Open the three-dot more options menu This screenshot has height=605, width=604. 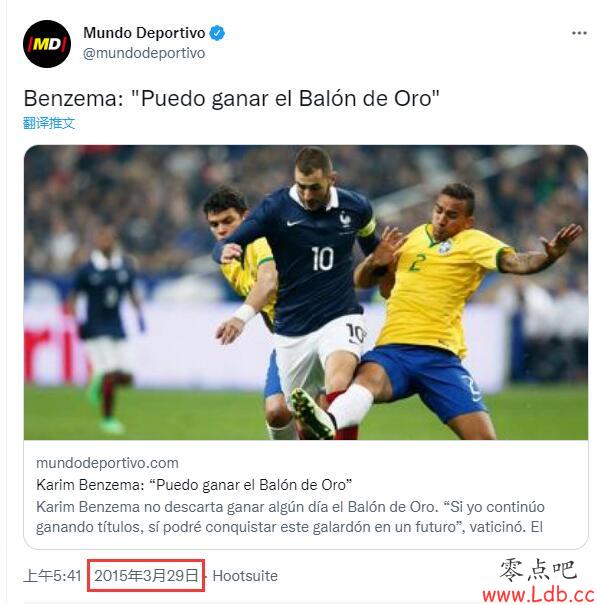[x=579, y=34]
